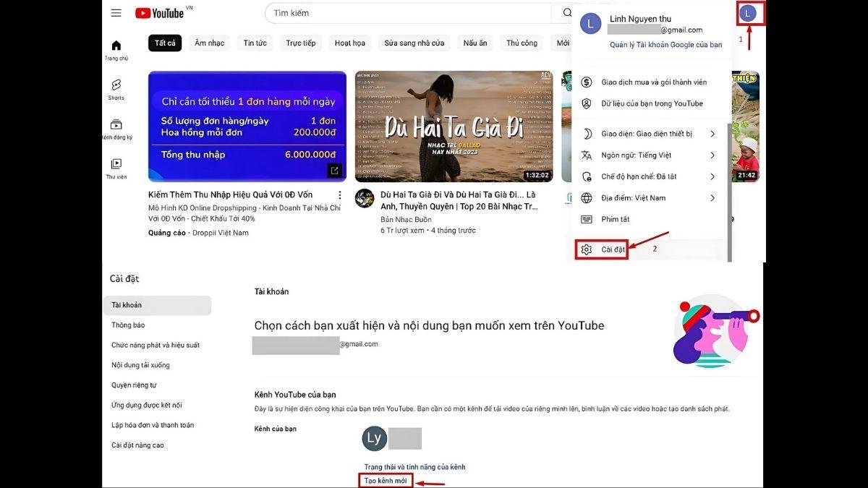
Task: Select the Thủ công filter chip
Action: 522,43
